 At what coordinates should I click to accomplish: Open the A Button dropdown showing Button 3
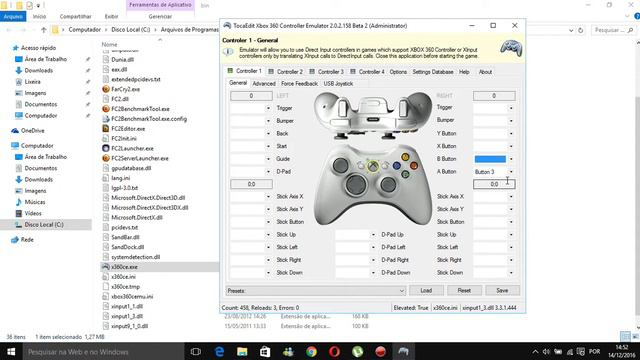(511, 172)
